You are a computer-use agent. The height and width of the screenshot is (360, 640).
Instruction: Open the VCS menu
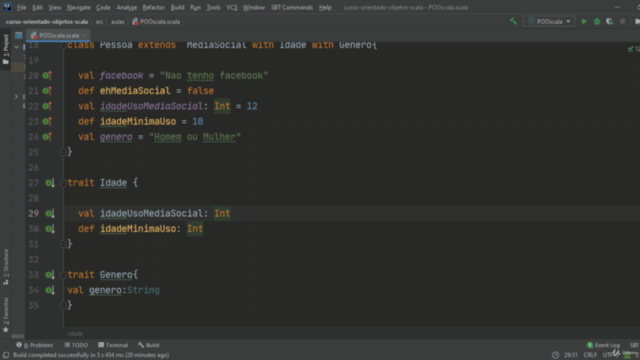pyautogui.click(x=232, y=7)
